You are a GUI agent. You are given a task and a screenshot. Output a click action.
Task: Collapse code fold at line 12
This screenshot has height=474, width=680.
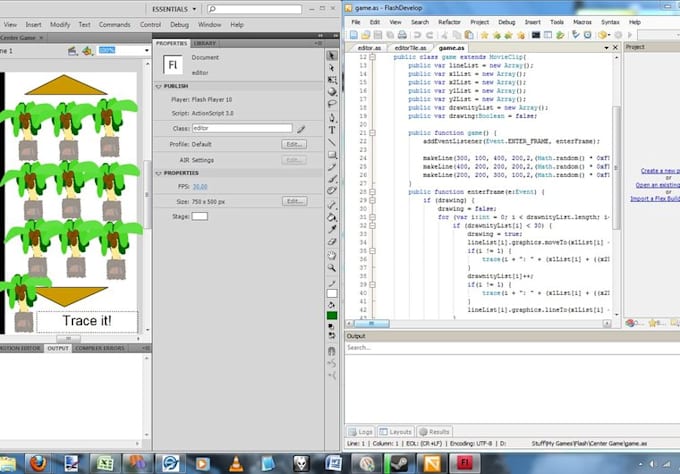373,57
